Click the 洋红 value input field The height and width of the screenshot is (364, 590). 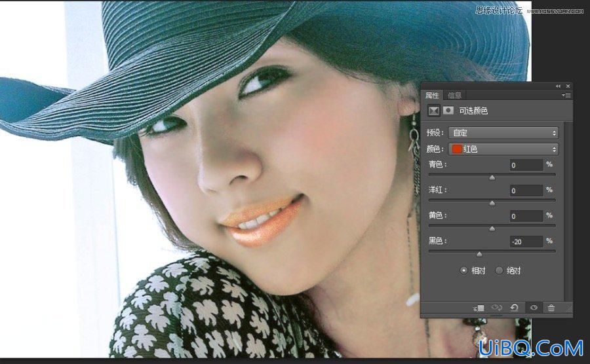coord(526,191)
